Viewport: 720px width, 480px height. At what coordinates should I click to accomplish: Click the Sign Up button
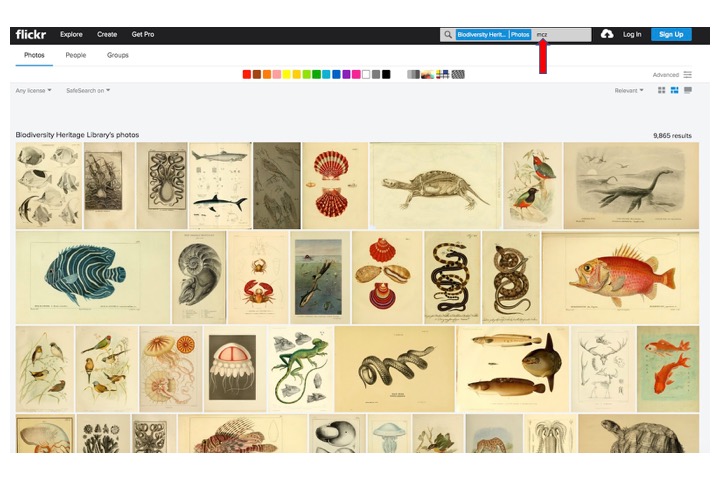coord(671,34)
